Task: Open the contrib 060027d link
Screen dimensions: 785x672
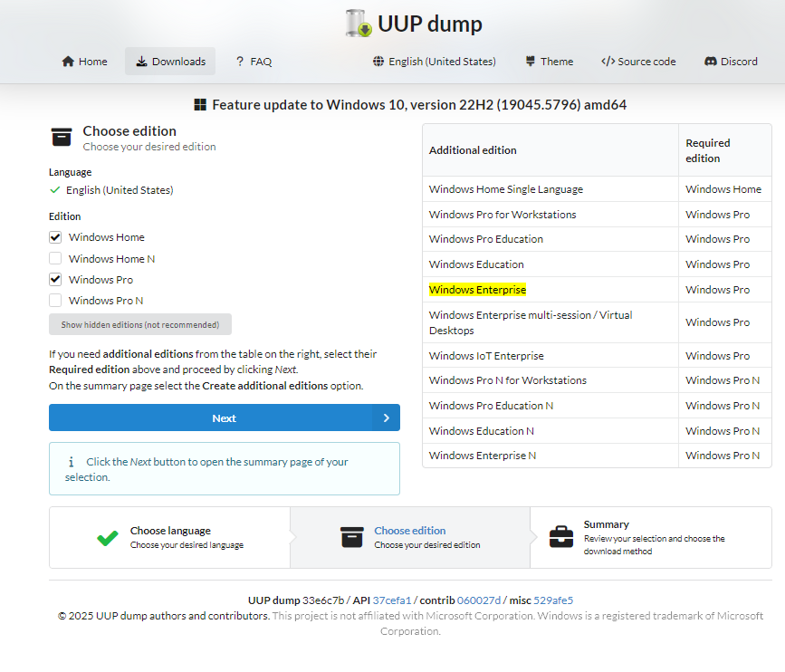Action: (479, 600)
